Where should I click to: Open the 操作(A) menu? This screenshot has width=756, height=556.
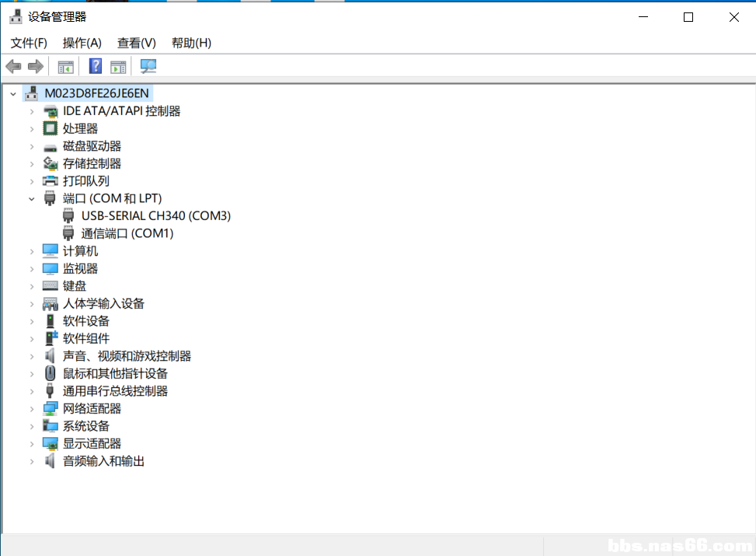[82, 43]
